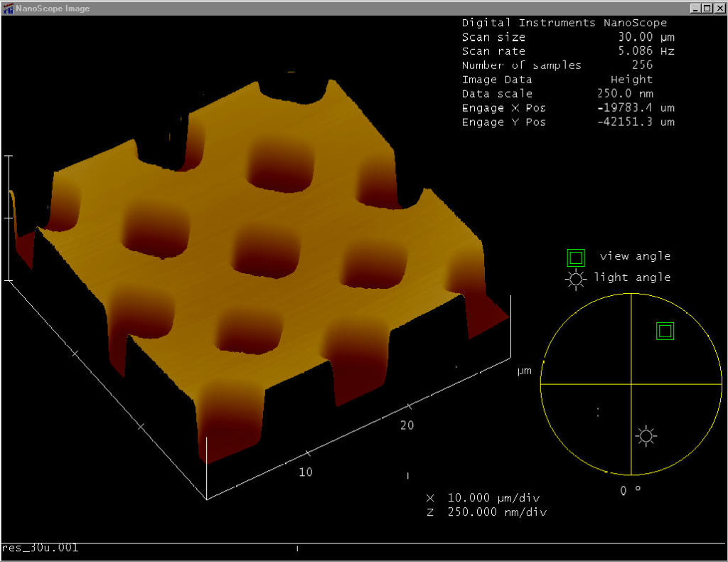Image resolution: width=728 pixels, height=562 pixels.
Task: Toggle the view angle selection mode
Action: click(x=576, y=258)
